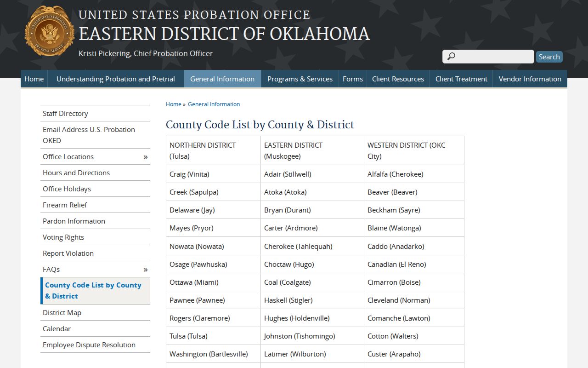Select County Code List by County & District
The image size is (588, 368).
pyautogui.click(x=95, y=291)
